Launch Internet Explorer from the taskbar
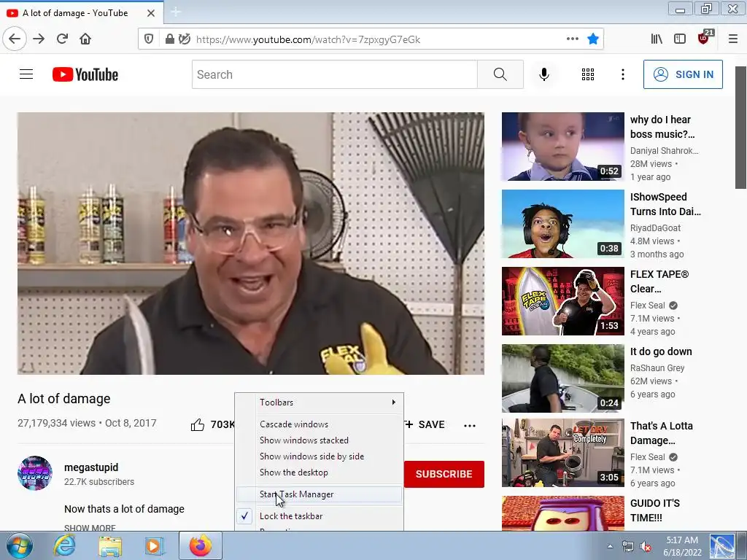This screenshot has height=560, width=747. [x=64, y=545]
